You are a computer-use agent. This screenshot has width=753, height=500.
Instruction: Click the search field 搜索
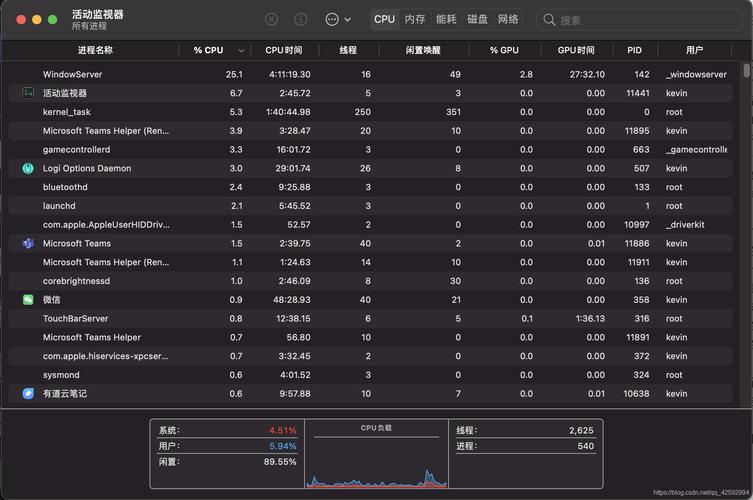pyautogui.click(x=639, y=20)
